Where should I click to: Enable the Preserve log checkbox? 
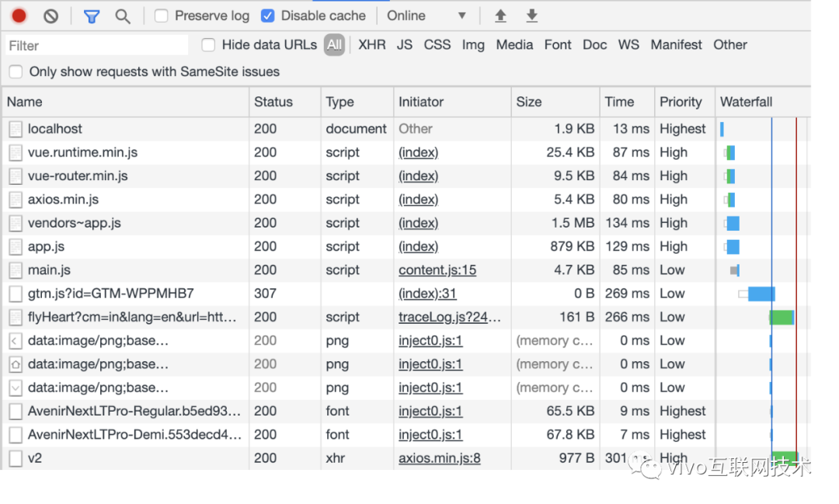[162, 16]
